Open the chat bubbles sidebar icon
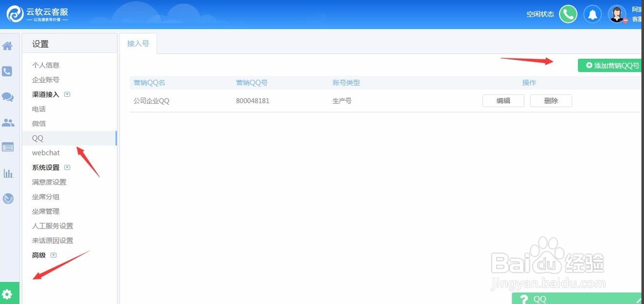Screen dimensions: 644x304 pyautogui.click(x=7, y=97)
